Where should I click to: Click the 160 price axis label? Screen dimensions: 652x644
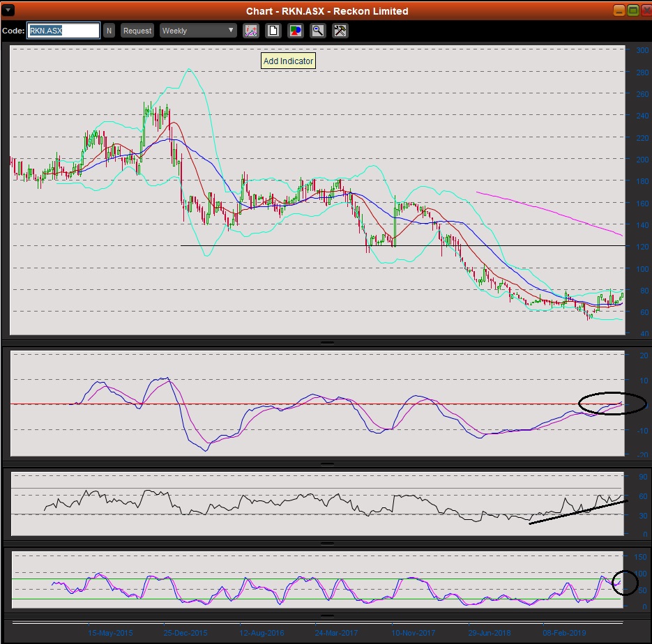coord(642,204)
